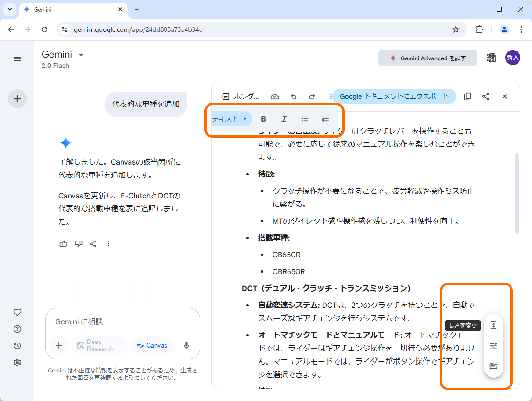The height and width of the screenshot is (401, 532).
Task: Open the response options three-dot menu
Action: (108, 243)
